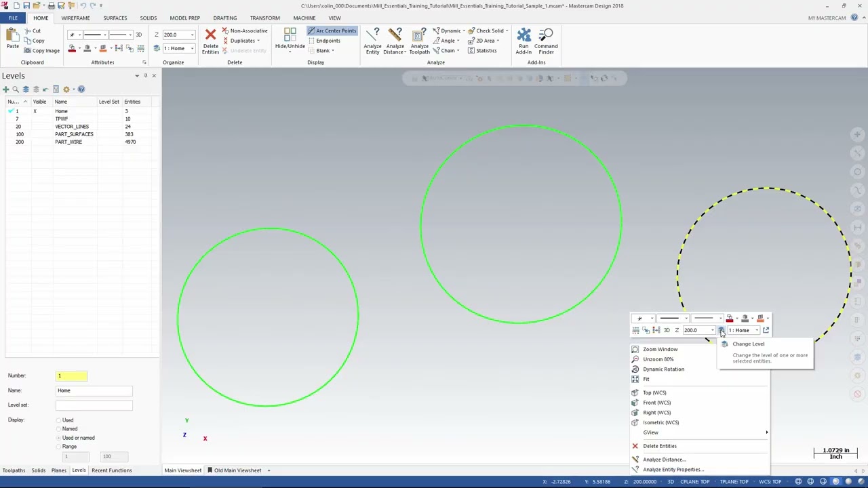The height and width of the screenshot is (488, 868).
Task: Click Copy Image in Clipboard group
Action: pyautogui.click(x=41, y=51)
